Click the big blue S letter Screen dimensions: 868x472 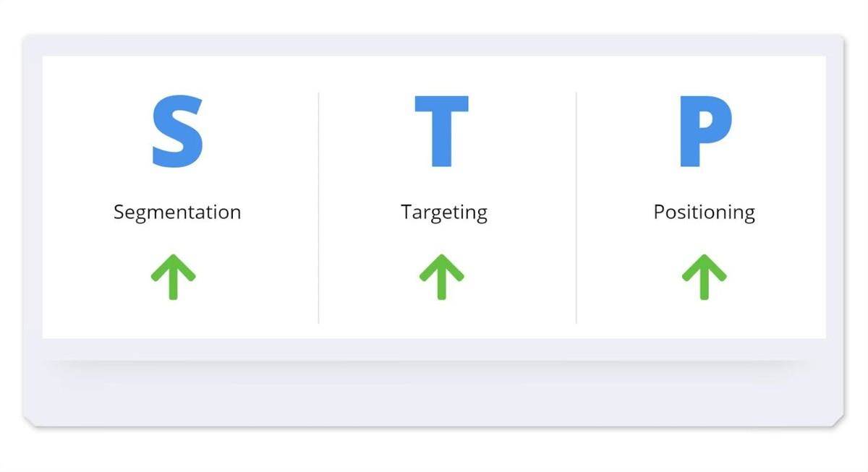[x=177, y=132]
